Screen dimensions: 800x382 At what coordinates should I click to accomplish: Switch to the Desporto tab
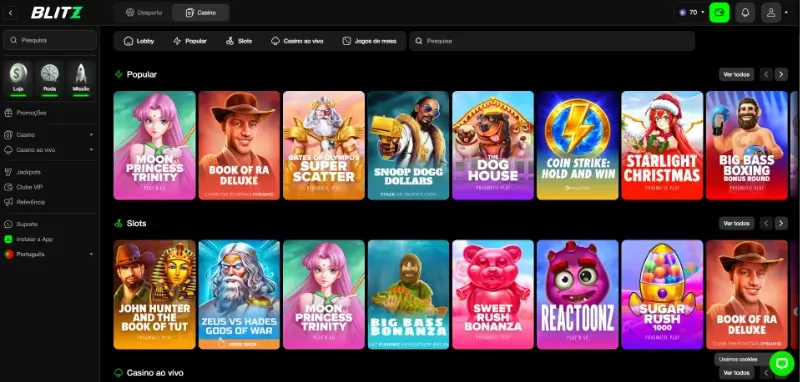coord(144,13)
